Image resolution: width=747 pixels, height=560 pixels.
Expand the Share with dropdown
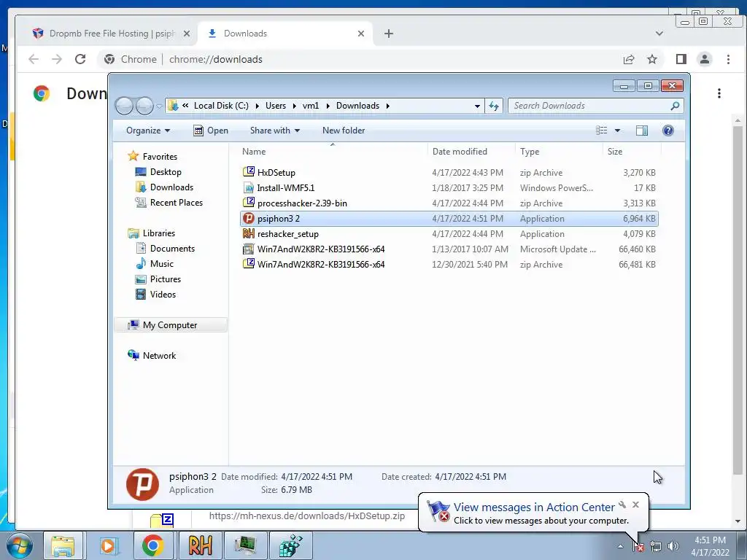pos(275,131)
